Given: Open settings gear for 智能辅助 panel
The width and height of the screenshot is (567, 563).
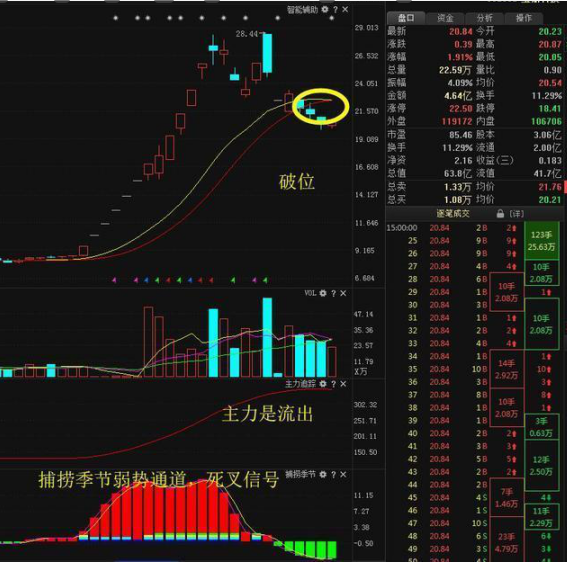Looking at the screenshot, I should [325, 9].
